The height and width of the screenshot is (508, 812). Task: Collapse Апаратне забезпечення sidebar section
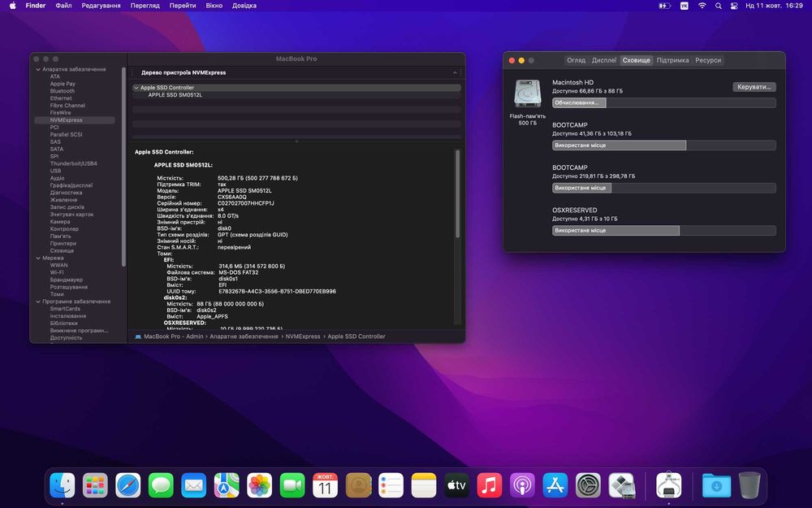coord(38,69)
